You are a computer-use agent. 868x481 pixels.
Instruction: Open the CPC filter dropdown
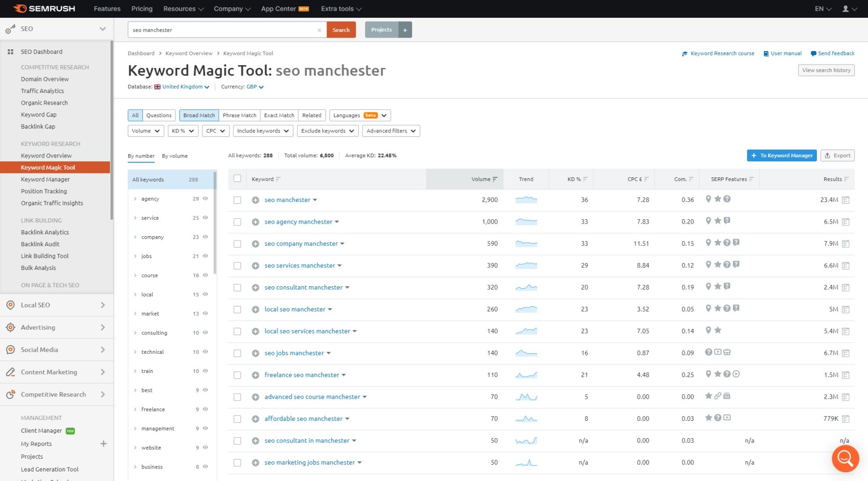[216, 131]
